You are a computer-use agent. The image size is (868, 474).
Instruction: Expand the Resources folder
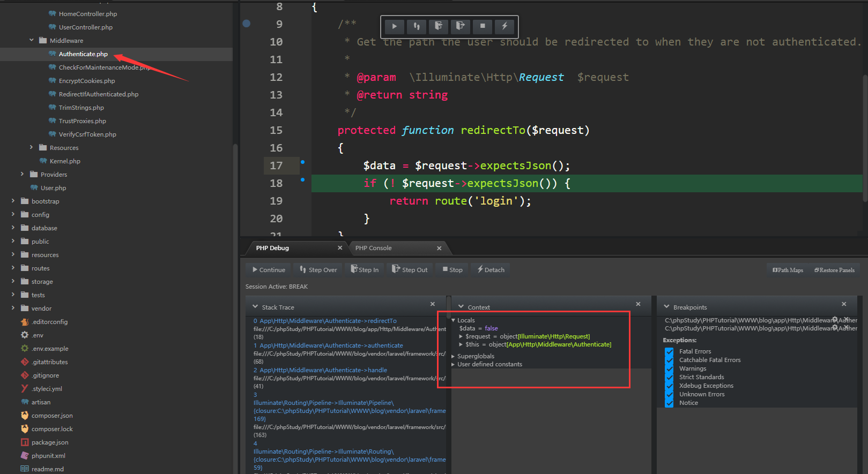[x=31, y=147]
